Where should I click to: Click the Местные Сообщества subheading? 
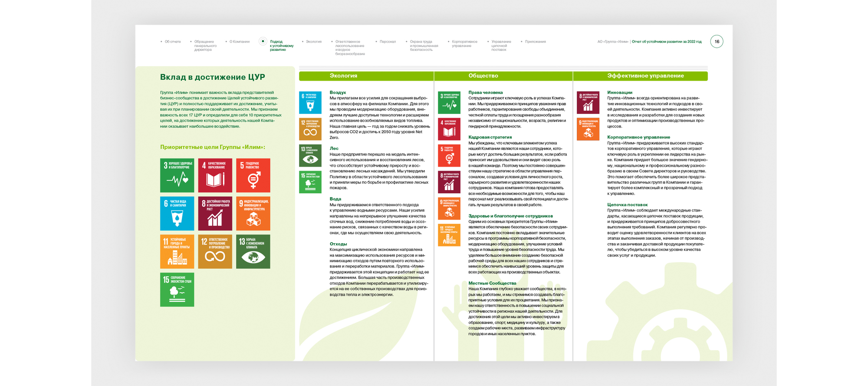492,283
